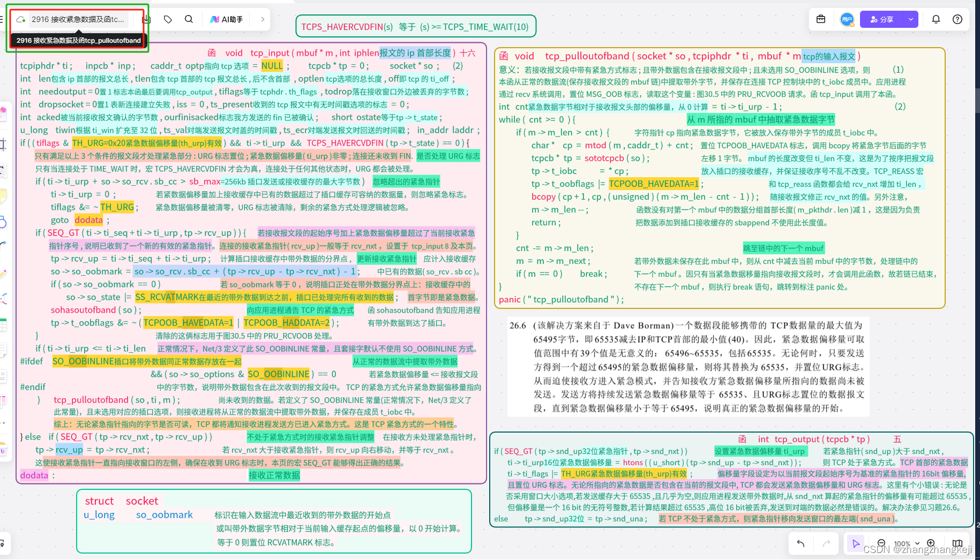Click the '26.6' exercise paragraph image
This screenshot has height=560, width=980.
(x=688, y=367)
